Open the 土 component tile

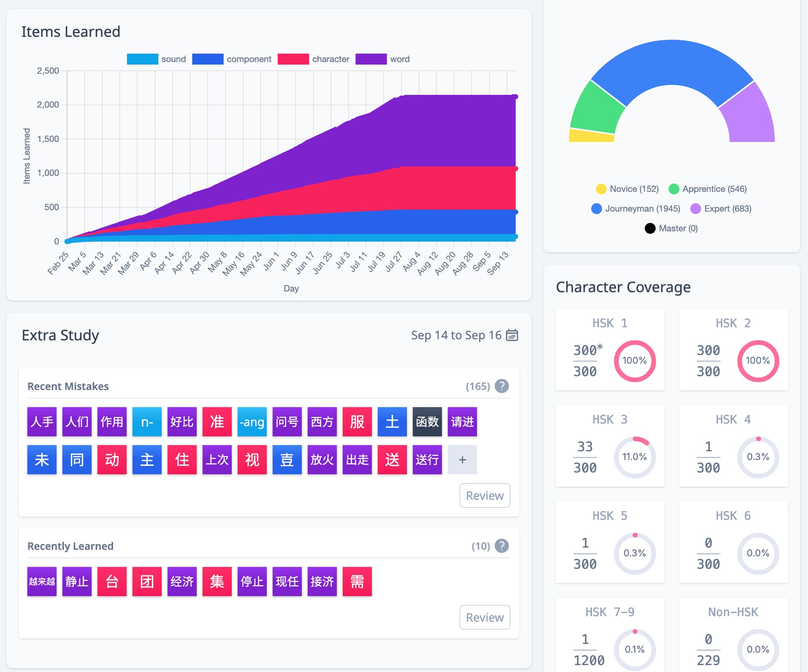[x=392, y=422]
